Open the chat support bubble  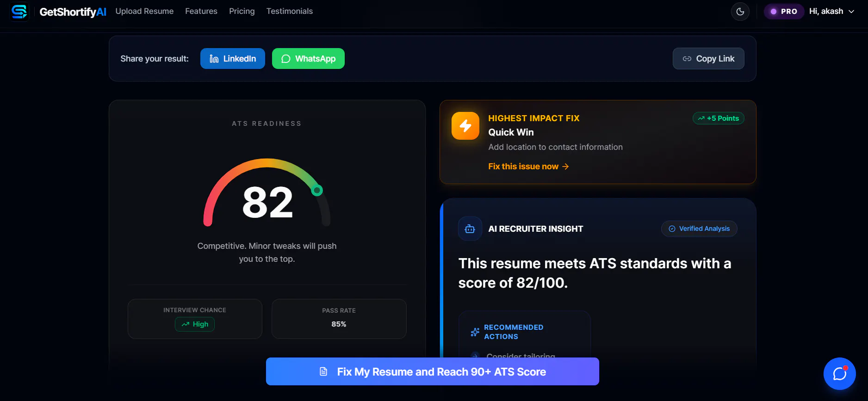[840, 374]
